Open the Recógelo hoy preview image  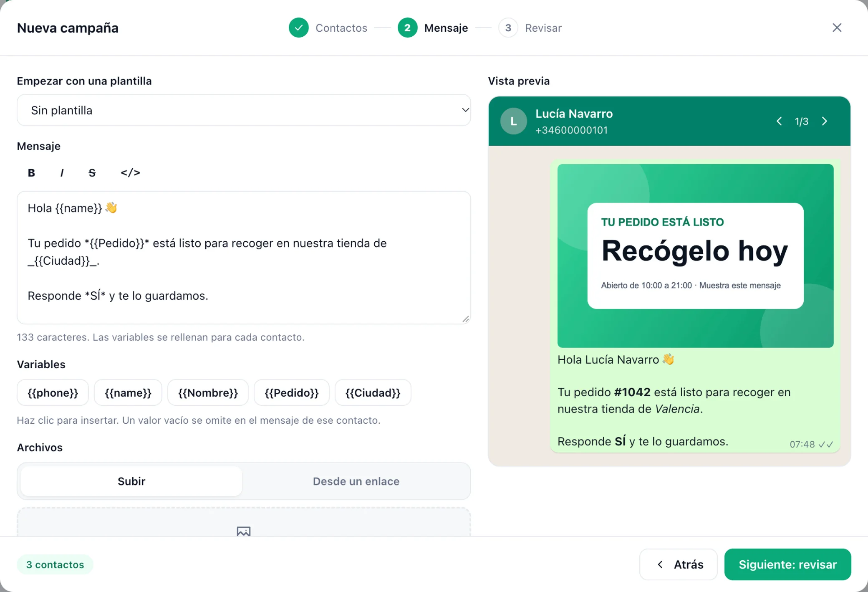tap(695, 256)
